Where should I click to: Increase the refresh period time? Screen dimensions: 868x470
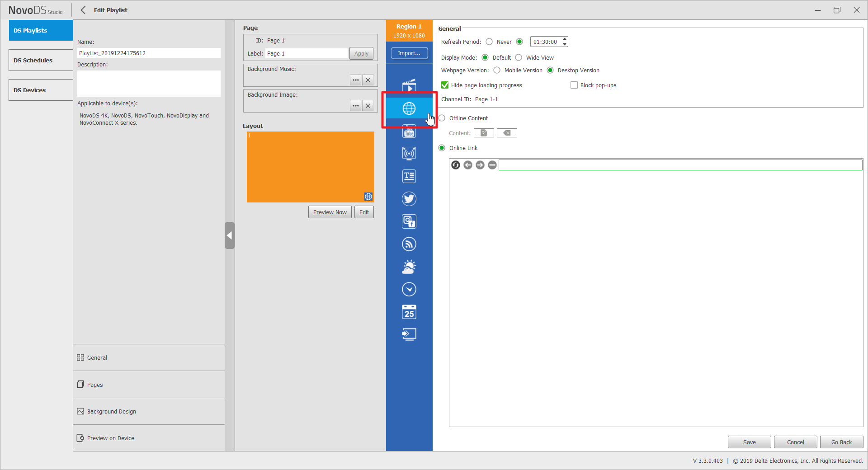click(x=565, y=39)
